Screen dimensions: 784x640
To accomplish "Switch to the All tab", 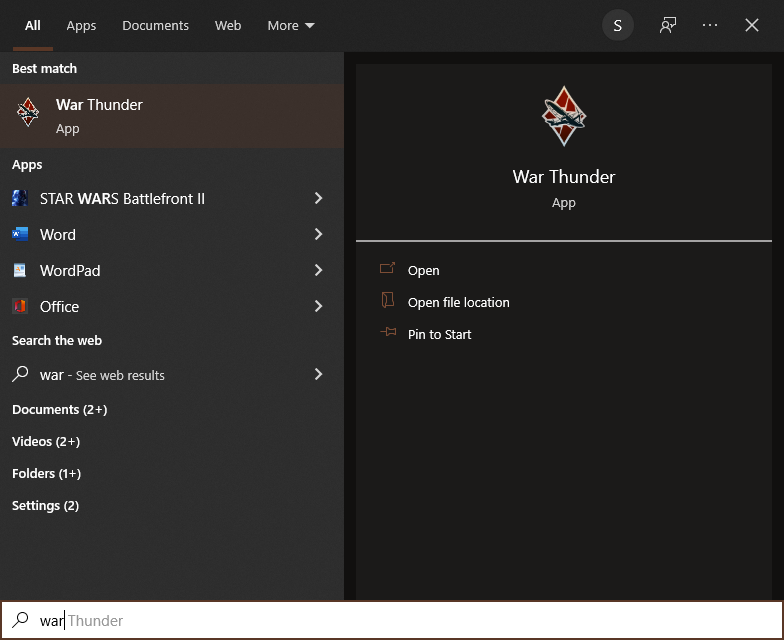I will [33, 26].
